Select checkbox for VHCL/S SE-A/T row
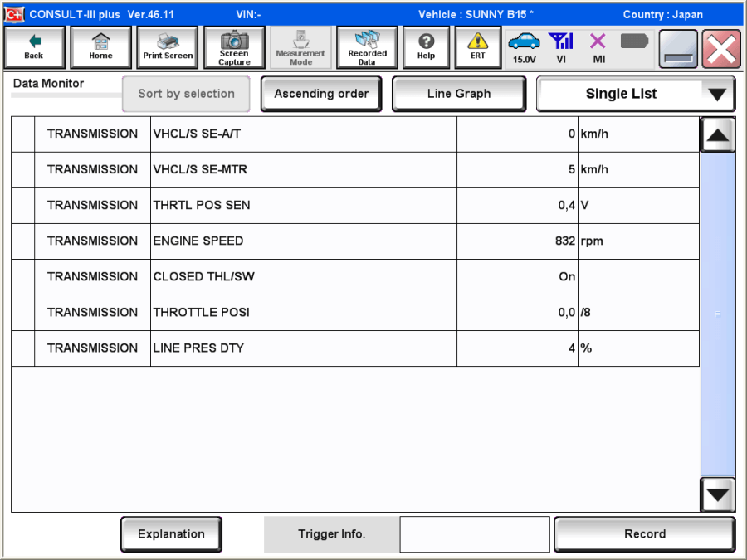 coord(23,134)
